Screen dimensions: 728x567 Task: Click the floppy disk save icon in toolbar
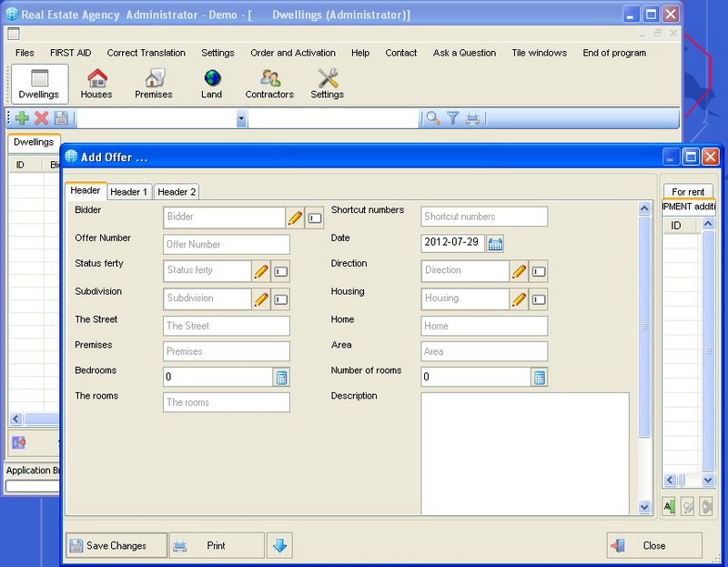pyautogui.click(x=61, y=118)
